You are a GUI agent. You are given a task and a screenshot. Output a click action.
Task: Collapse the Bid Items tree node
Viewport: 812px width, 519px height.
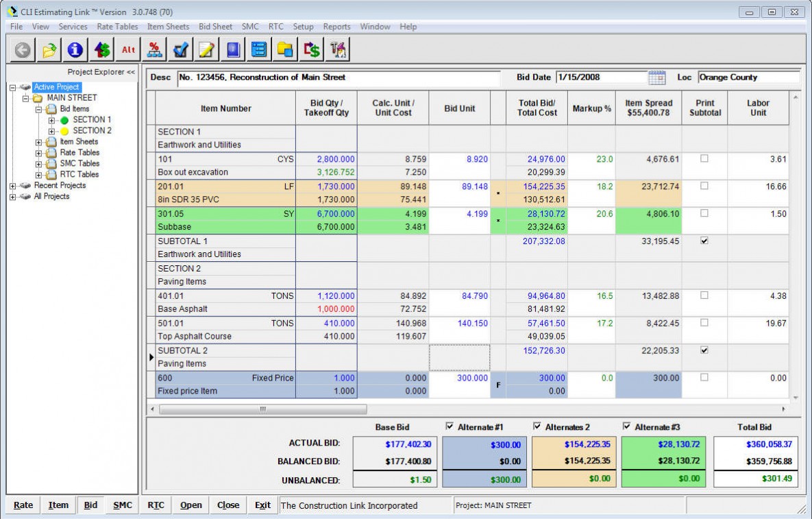click(38, 109)
